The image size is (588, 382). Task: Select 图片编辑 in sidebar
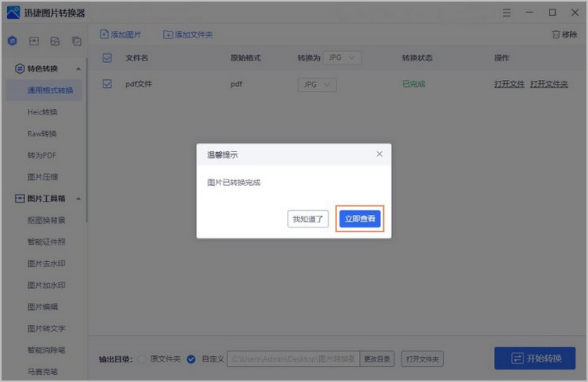pos(44,307)
